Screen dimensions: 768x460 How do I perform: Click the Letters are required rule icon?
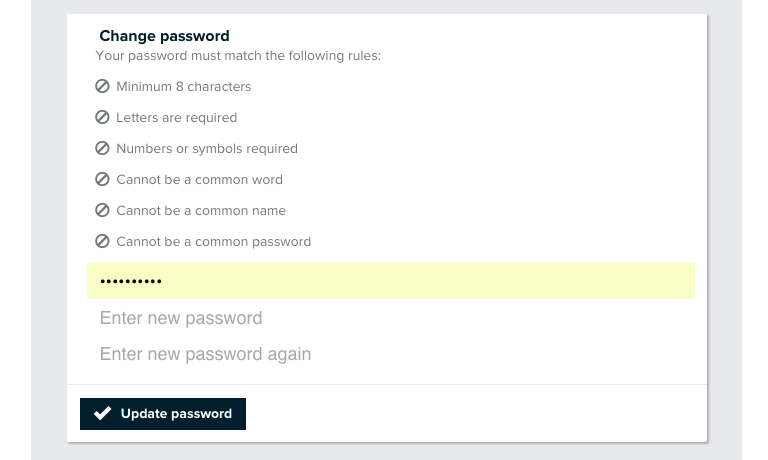point(102,117)
